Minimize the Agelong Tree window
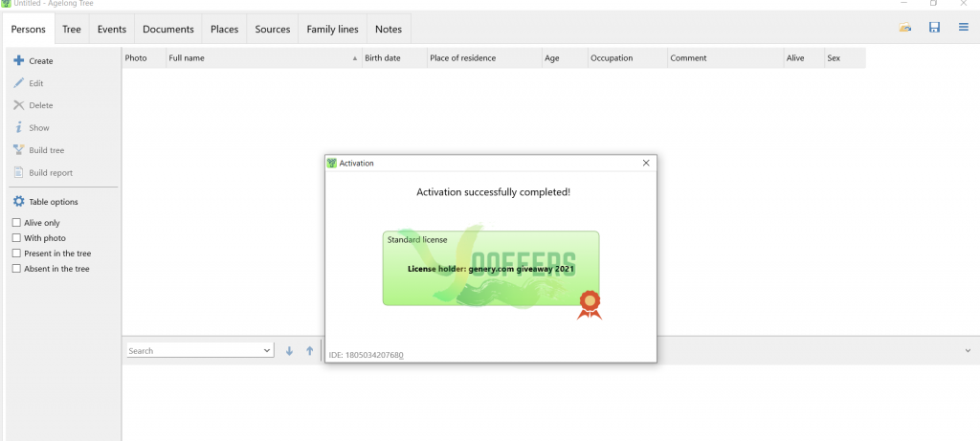 (904, 3)
